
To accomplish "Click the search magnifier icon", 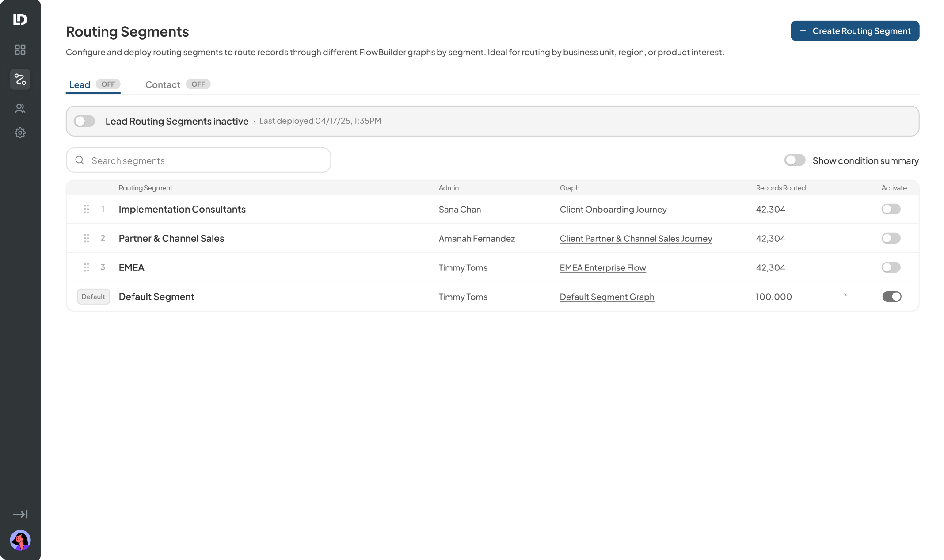I will [80, 160].
